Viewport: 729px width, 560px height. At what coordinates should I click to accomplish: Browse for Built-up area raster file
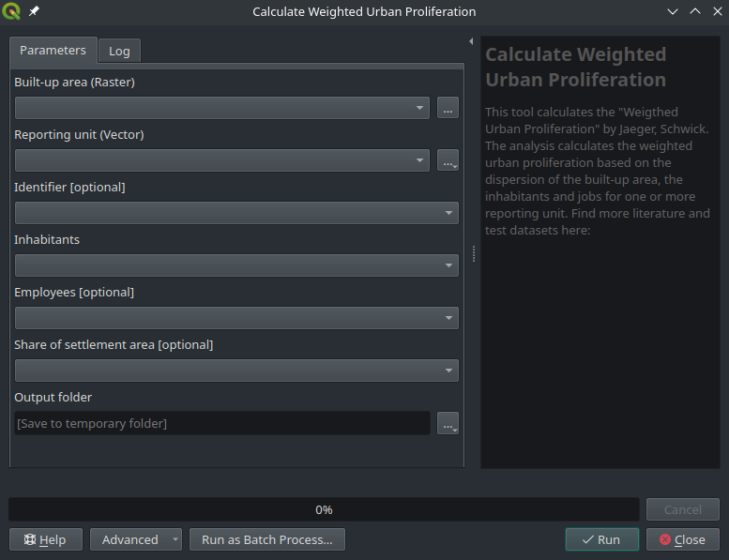tap(448, 108)
